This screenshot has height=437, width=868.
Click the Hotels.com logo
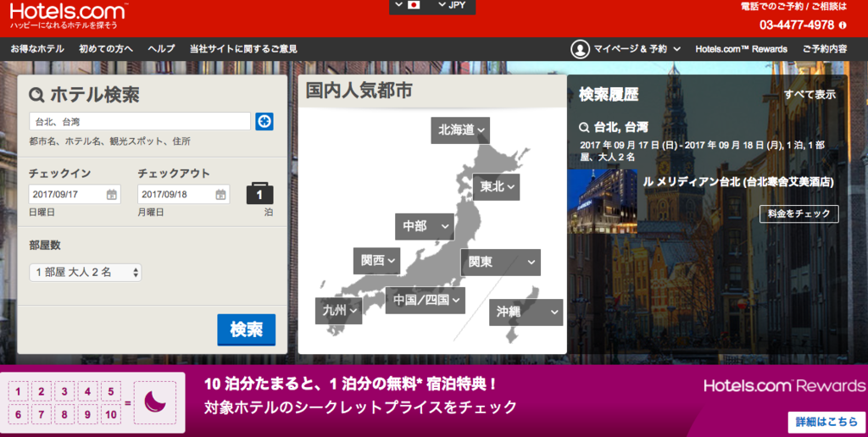(69, 11)
